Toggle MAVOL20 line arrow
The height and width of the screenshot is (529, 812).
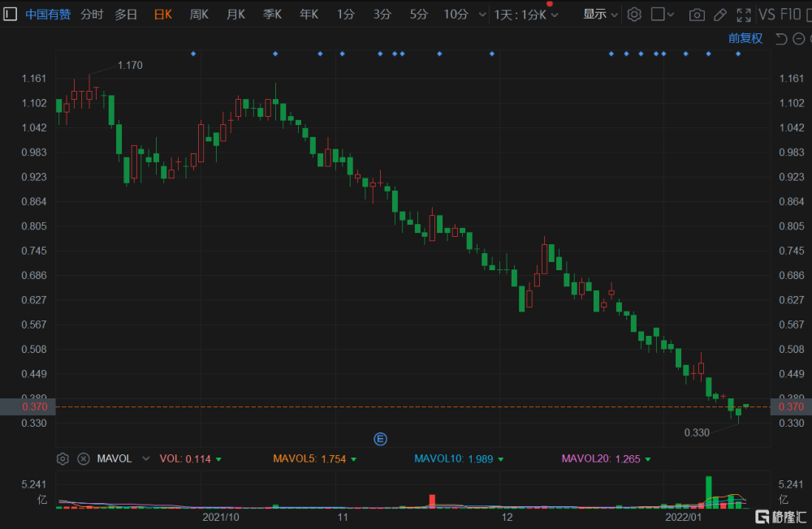648,459
